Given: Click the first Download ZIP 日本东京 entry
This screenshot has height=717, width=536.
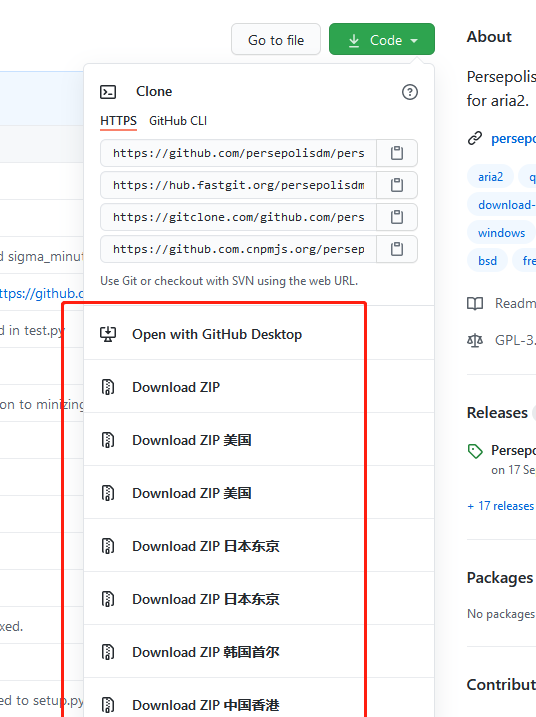Looking at the screenshot, I should [x=259, y=546].
